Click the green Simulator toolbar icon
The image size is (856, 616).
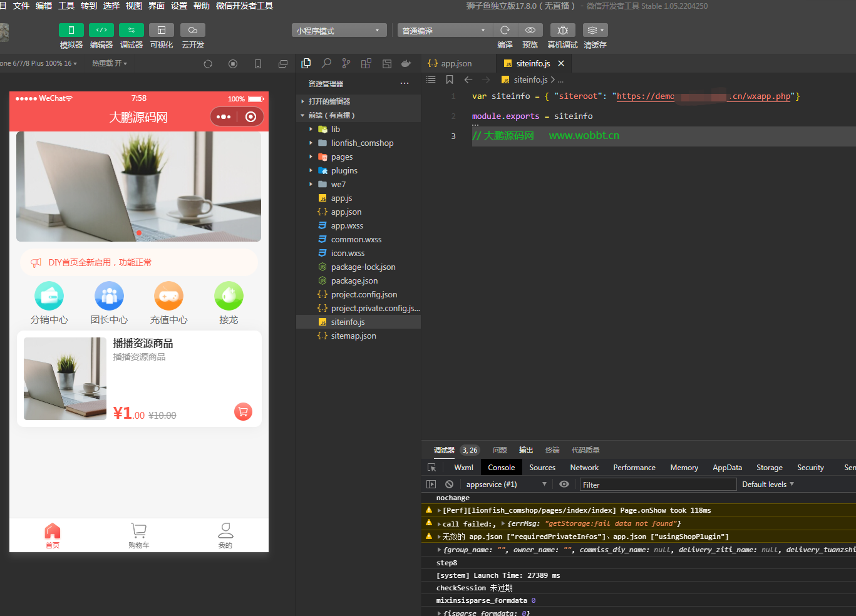coord(71,30)
